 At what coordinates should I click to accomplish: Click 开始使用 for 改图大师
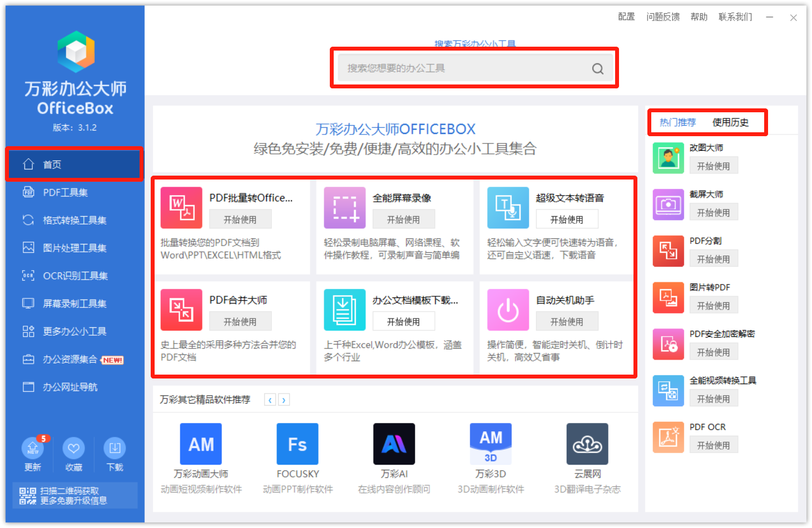tap(714, 166)
